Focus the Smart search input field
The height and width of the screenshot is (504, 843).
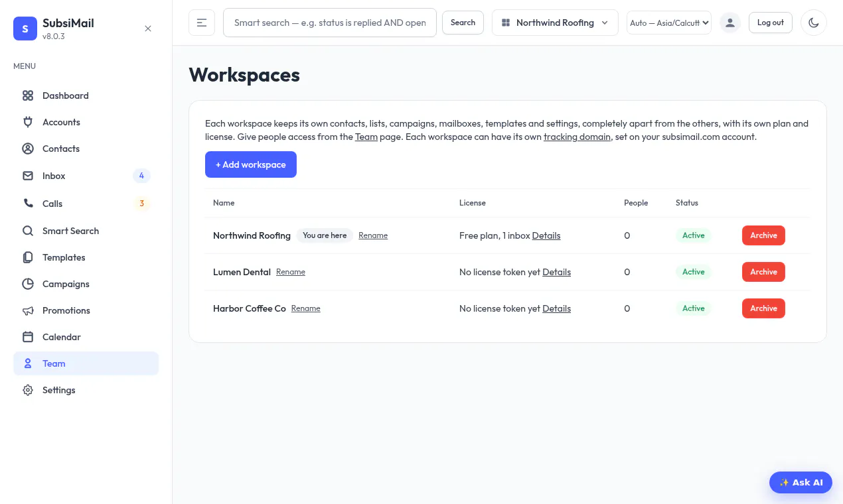coord(330,23)
